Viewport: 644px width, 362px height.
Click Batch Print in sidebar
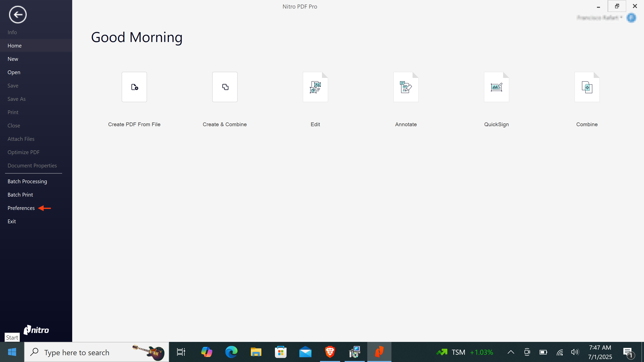20,195
